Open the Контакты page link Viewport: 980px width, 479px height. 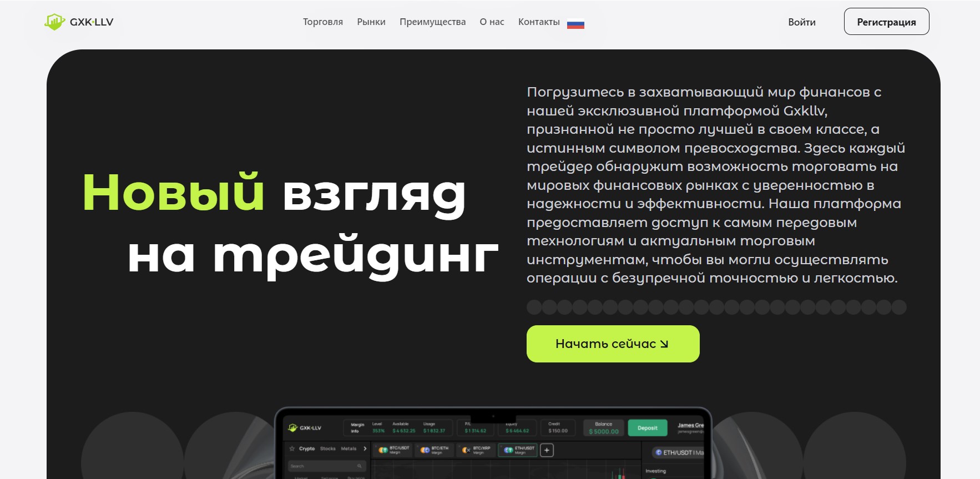coord(539,22)
